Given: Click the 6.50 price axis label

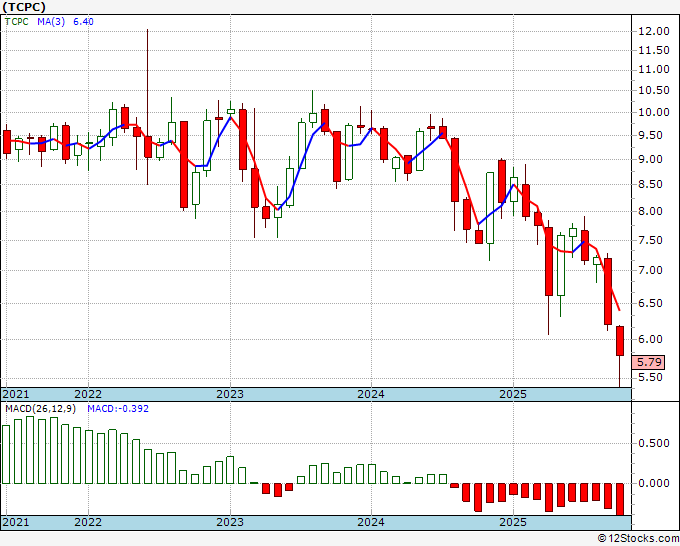Looking at the screenshot, I should (651, 303).
